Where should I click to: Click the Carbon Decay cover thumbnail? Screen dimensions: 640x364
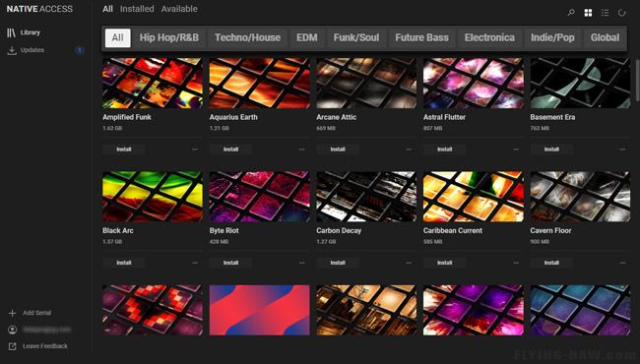(x=366, y=197)
